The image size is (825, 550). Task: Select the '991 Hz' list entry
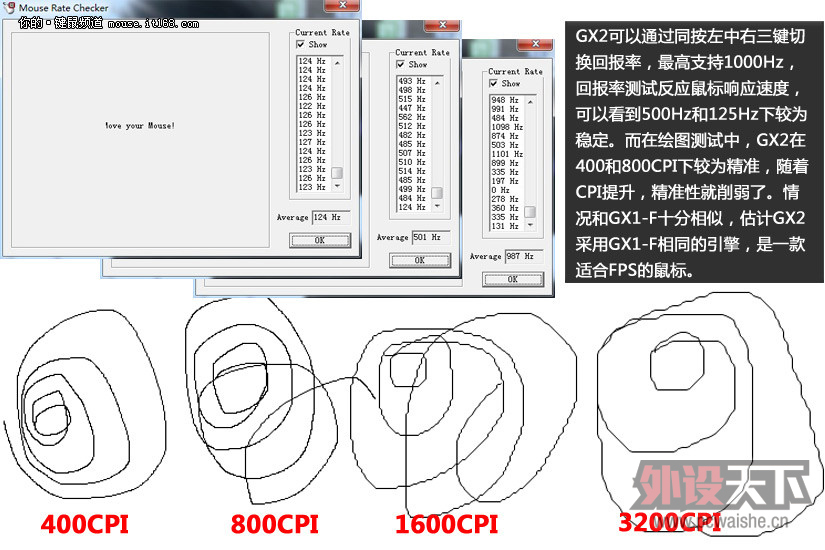pos(505,109)
